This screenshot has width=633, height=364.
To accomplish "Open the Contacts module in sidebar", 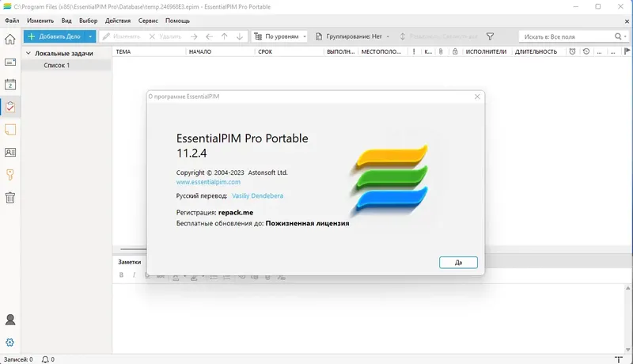I will click(10, 152).
